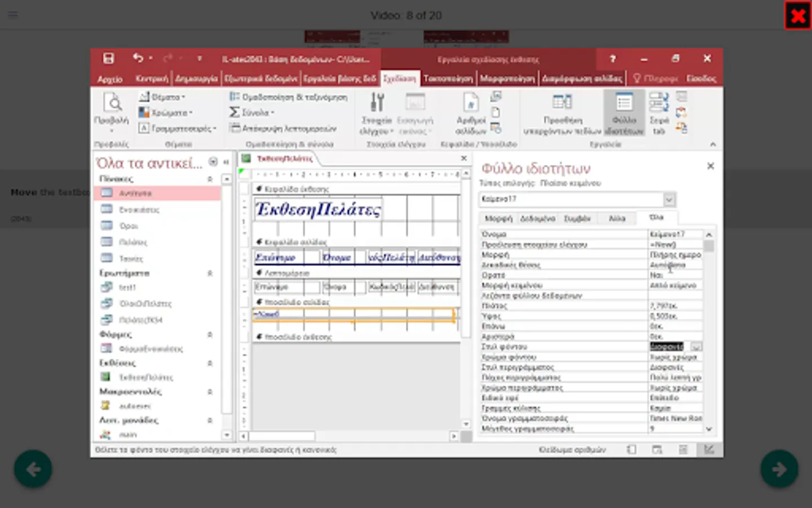The width and height of the screenshot is (812, 508).
Task: Switch to the Μορφή tab in property sheet
Action: pyautogui.click(x=498, y=218)
